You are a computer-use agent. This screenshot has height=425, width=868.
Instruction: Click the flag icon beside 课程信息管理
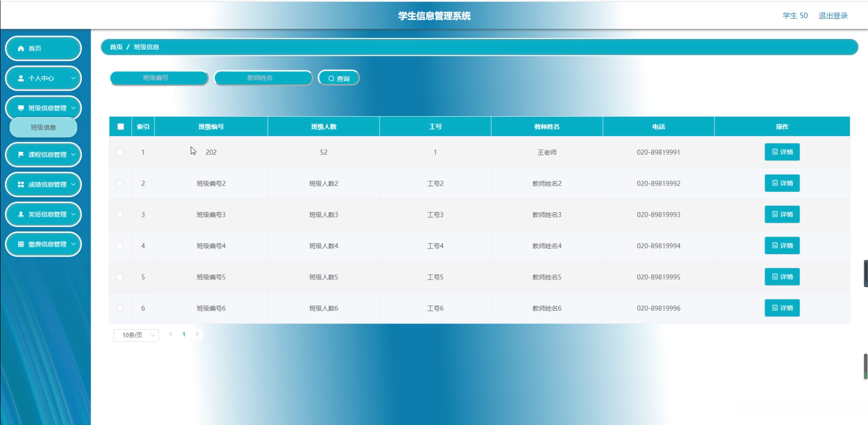pos(21,155)
